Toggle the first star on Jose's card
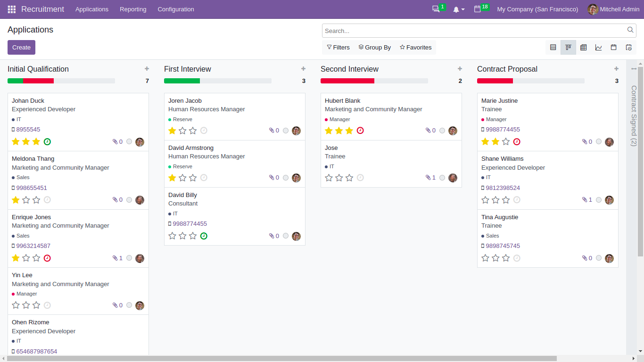 pos(329,178)
